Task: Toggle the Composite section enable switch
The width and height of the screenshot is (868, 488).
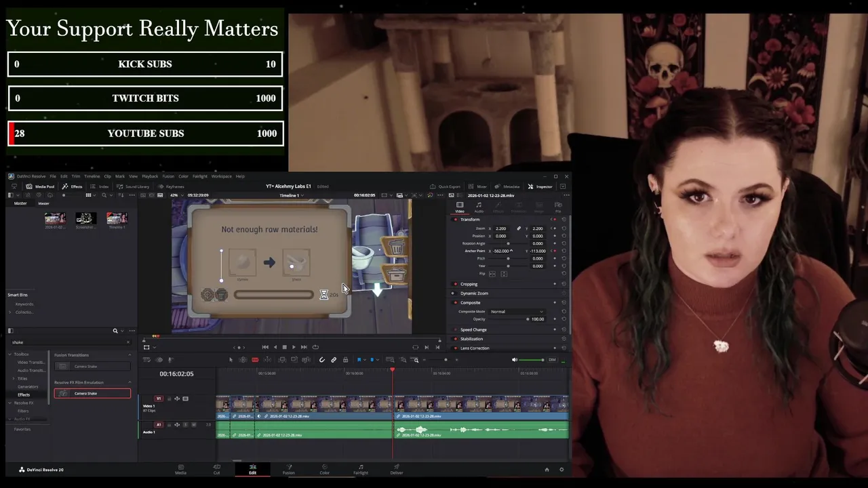Action: tap(455, 303)
